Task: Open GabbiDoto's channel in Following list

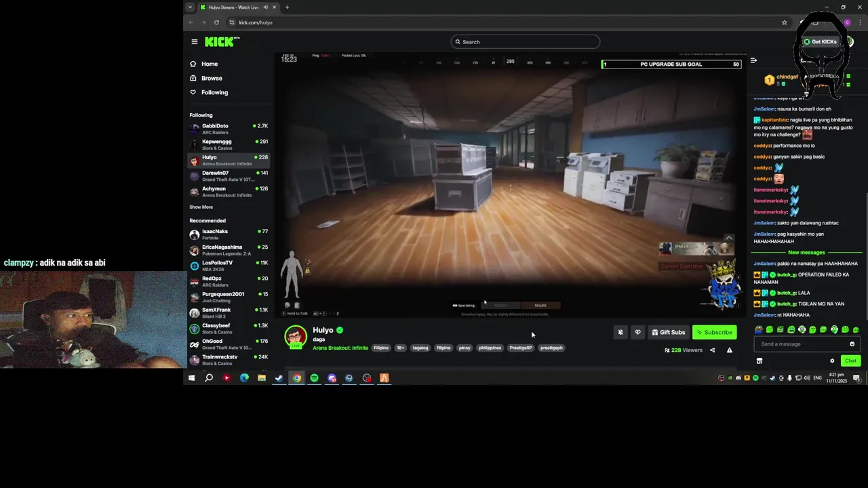Action: (229, 129)
